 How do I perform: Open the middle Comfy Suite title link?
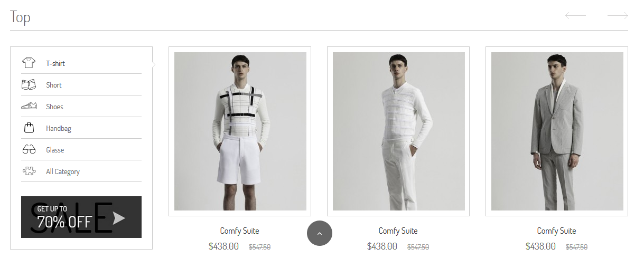[x=398, y=231]
